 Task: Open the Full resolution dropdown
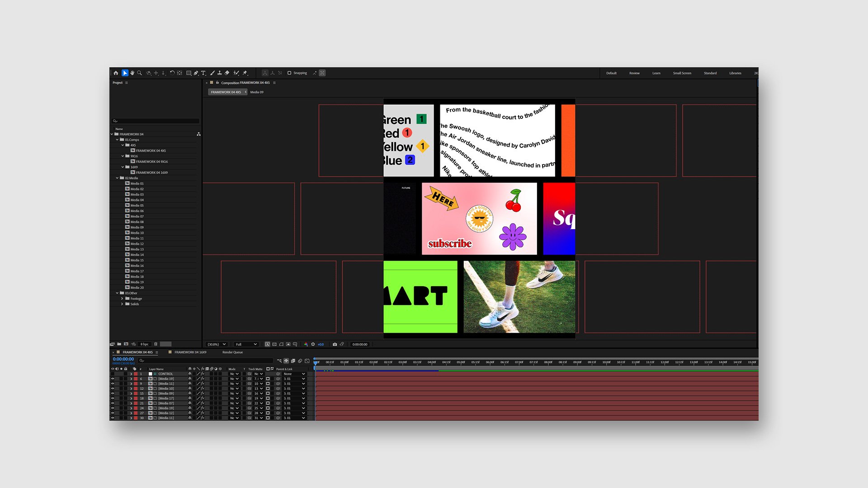click(246, 344)
